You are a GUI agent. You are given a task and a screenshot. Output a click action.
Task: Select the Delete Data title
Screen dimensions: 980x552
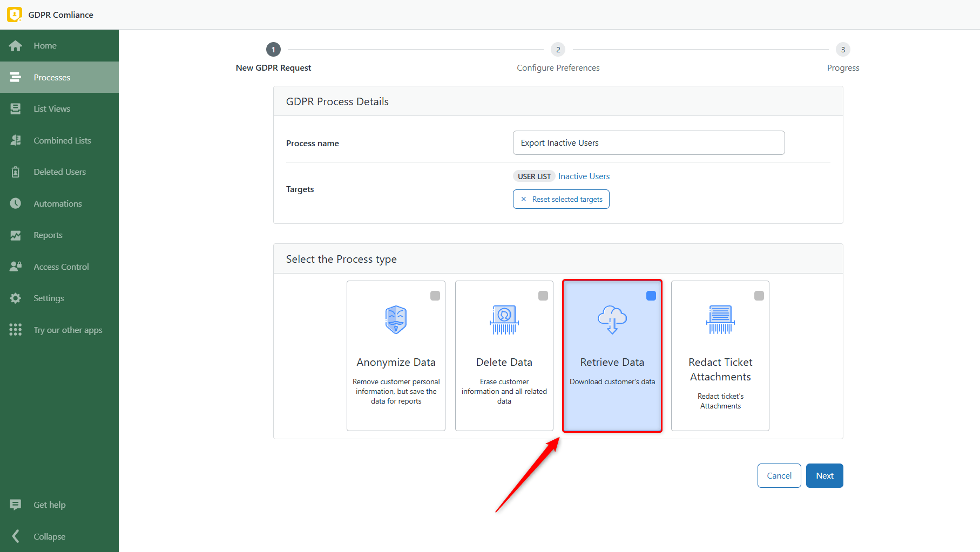pos(504,362)
